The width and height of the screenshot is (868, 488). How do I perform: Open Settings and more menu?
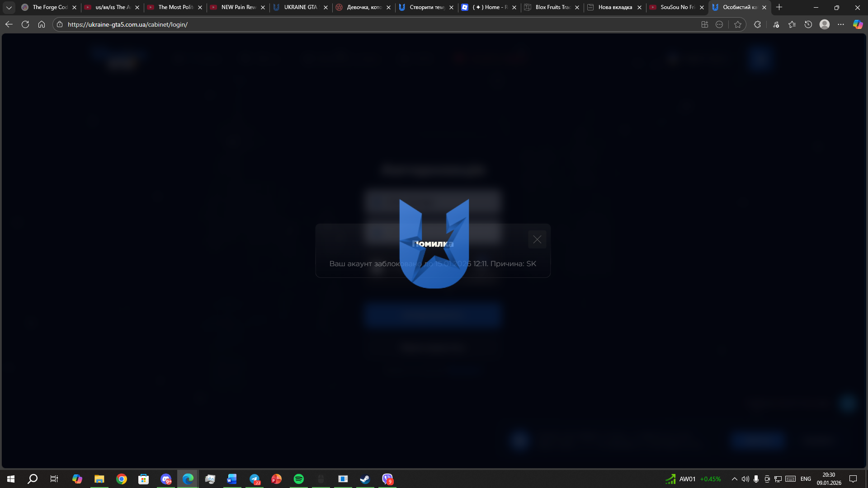841,24
